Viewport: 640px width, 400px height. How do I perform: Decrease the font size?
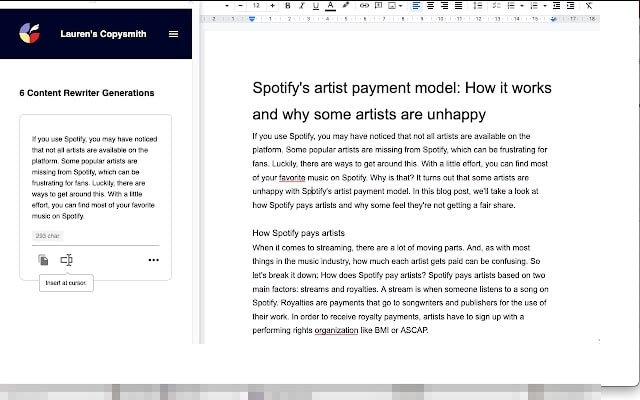coord(240,5)
